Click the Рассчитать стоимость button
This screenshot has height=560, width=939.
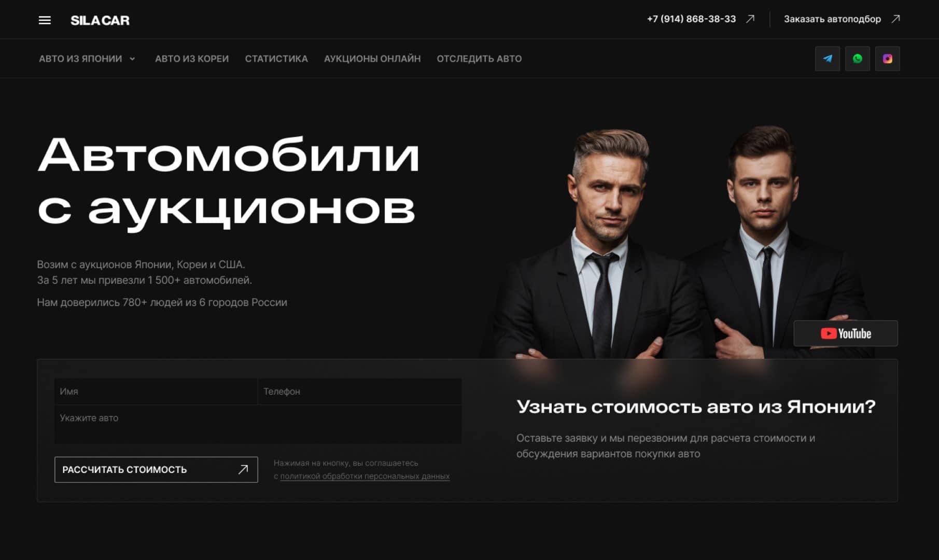tap(156, 470)
